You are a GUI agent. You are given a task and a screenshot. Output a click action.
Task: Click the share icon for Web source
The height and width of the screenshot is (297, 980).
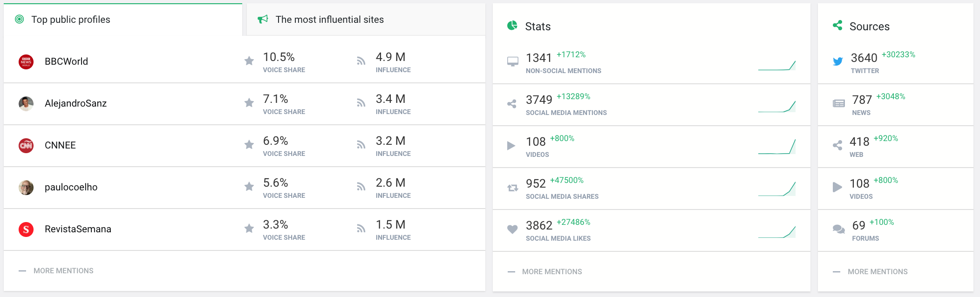[x=837, y=145]
